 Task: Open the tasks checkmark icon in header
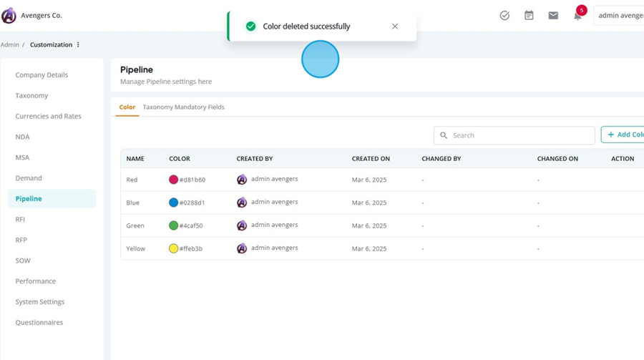[504, 16]
